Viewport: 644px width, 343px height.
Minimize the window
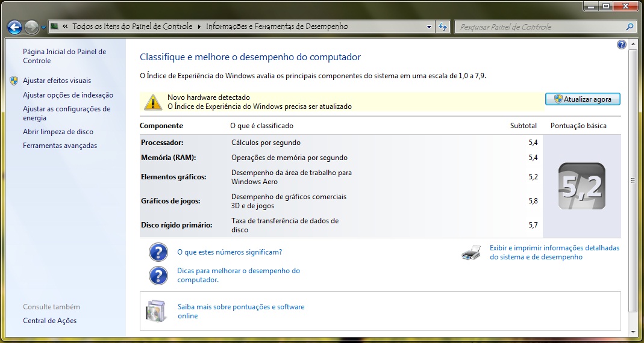592,6
